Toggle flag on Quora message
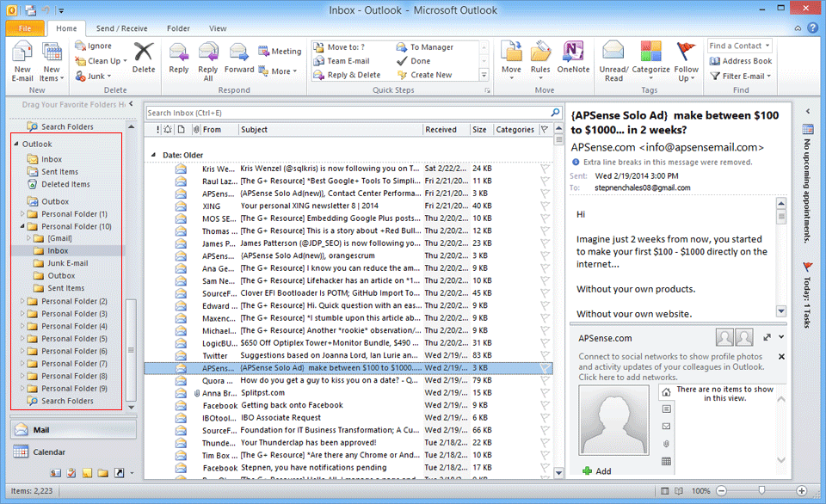The width and height of the screenshot is (826, 504). tap(545, 380)
